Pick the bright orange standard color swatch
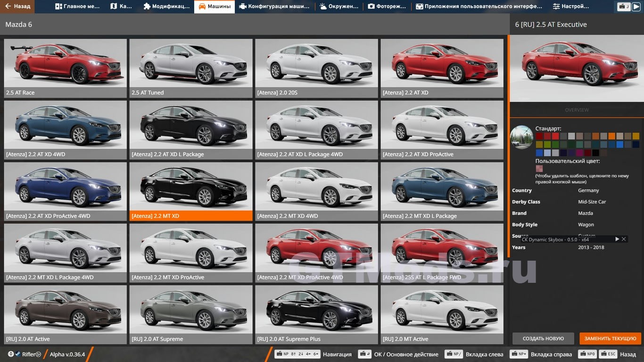 click(x=612, y=136)
